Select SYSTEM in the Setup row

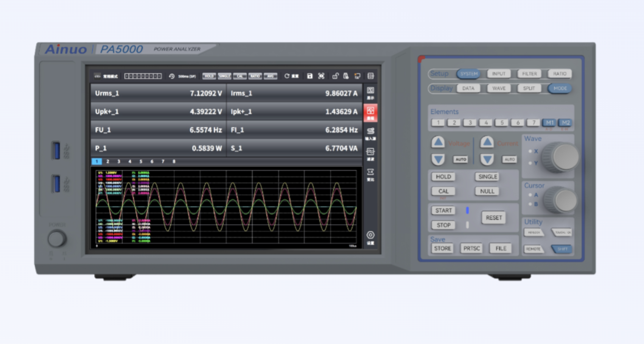click(469, 73)
